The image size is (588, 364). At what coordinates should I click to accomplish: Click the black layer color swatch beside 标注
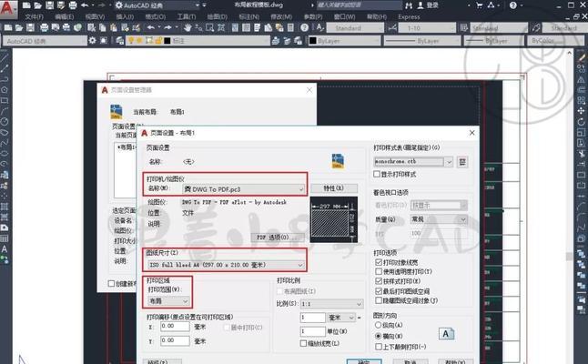tap(167, 40)
